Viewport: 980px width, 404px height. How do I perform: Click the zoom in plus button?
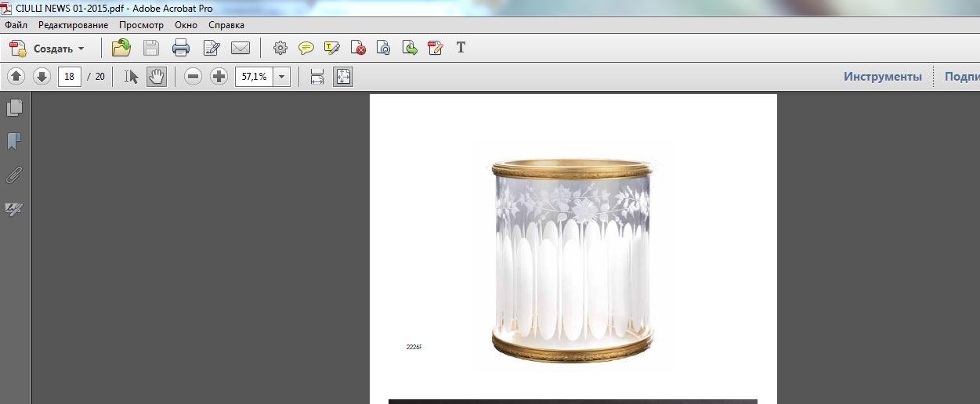(219, 77)
